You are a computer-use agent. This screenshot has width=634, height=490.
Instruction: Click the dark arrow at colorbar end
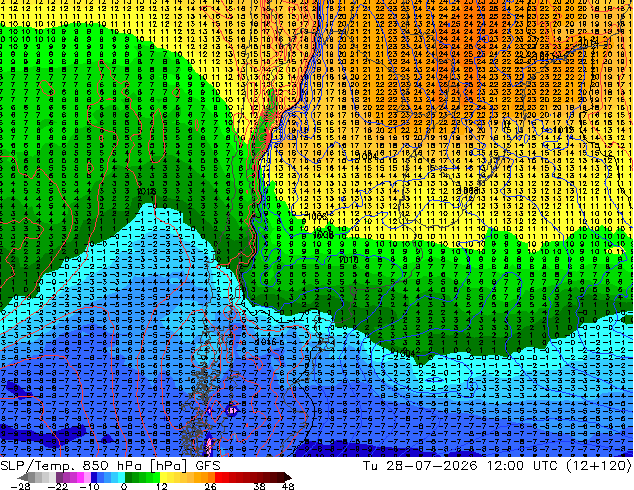(287, 477)
